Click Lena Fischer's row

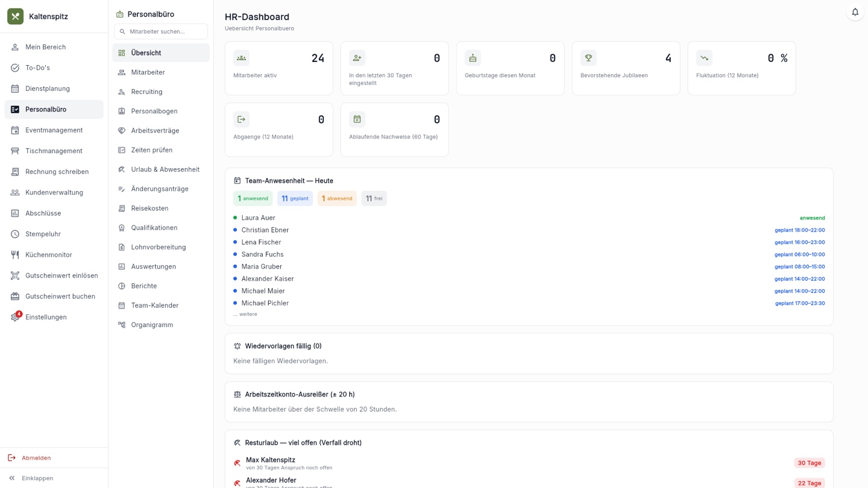[x=529, y=242]
